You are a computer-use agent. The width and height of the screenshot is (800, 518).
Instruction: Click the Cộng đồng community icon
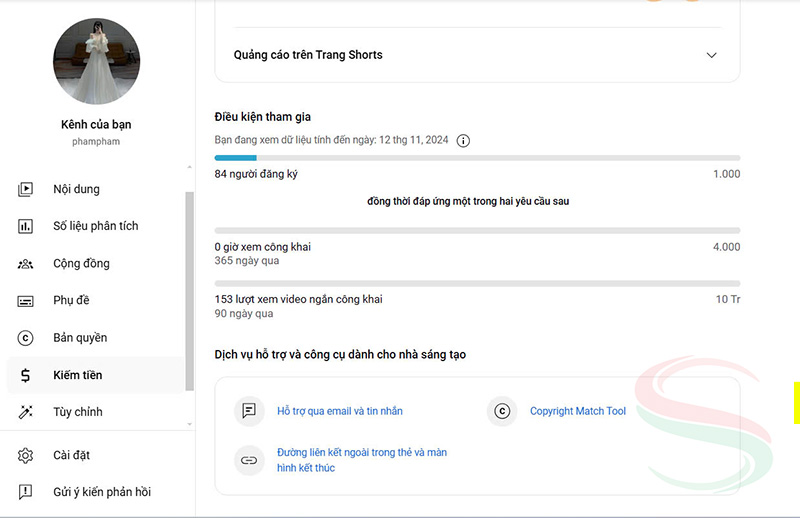(x=25, y=264)
